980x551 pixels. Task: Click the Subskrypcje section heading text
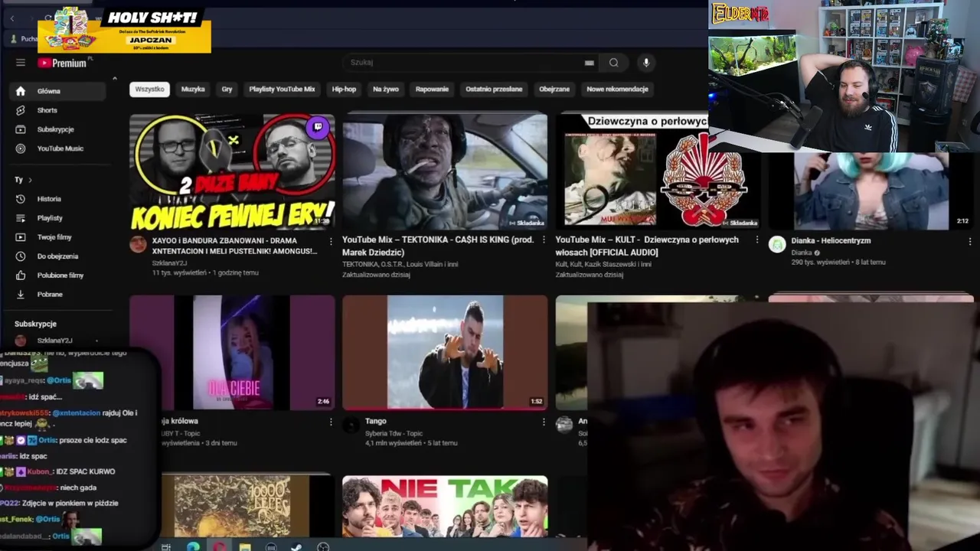[x=35, y=324]
